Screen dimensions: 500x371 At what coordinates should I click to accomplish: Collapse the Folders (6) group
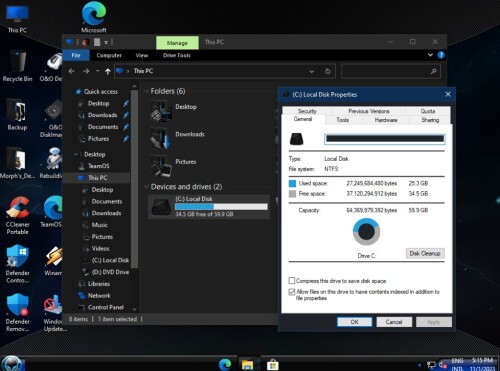146,91
